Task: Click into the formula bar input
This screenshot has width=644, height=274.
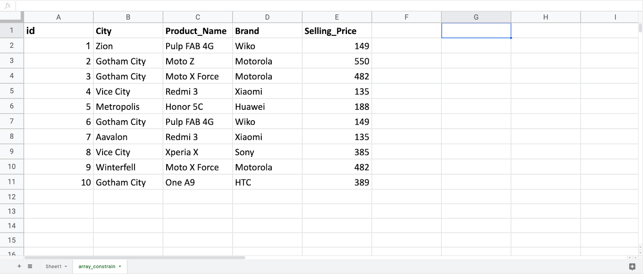Action: [x=322, y=6]
